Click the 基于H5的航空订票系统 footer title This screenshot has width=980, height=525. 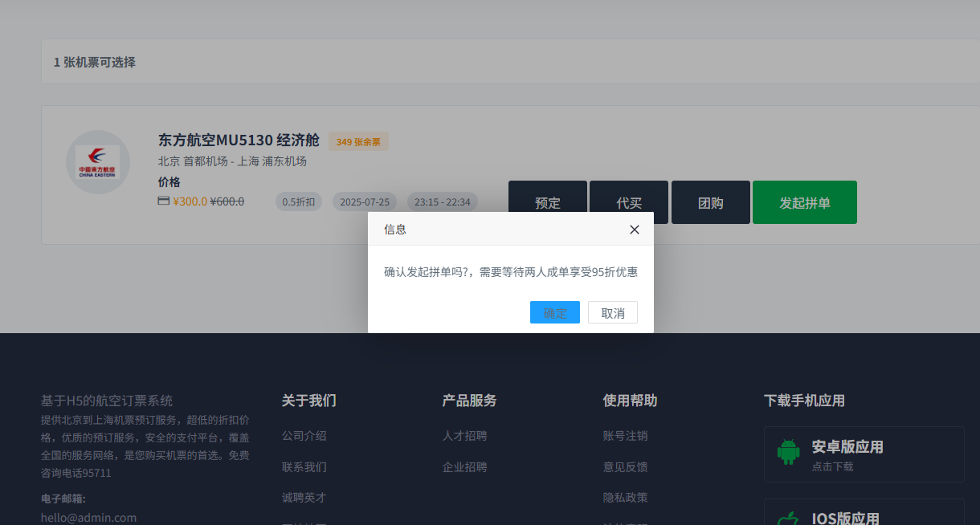107,401
